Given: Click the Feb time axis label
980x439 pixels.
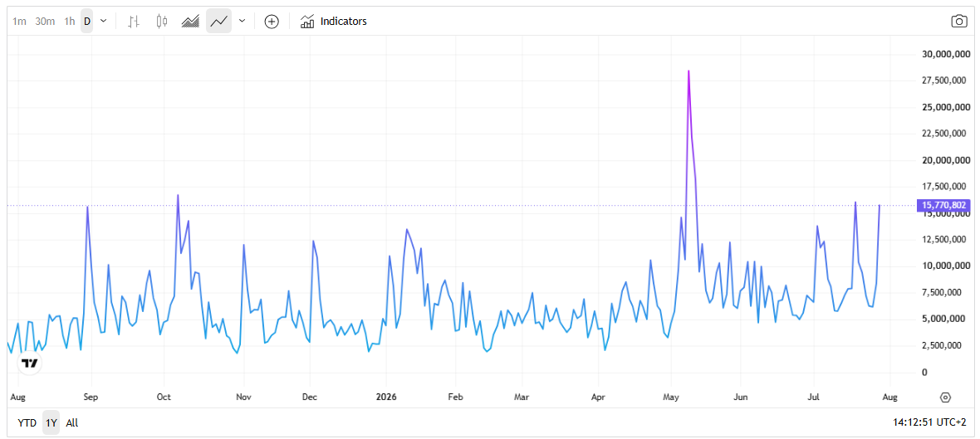Looking at the screenshot, I should pos(456,398).
